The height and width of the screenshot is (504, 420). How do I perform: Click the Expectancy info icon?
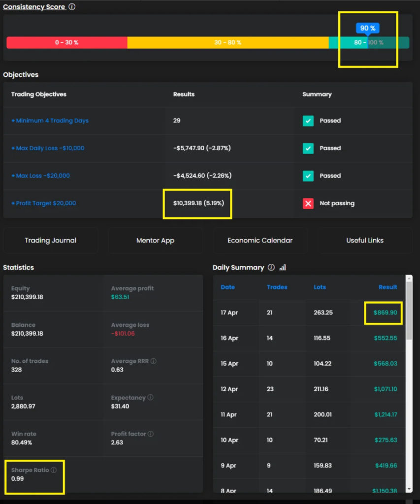click(x=150, y=398)
